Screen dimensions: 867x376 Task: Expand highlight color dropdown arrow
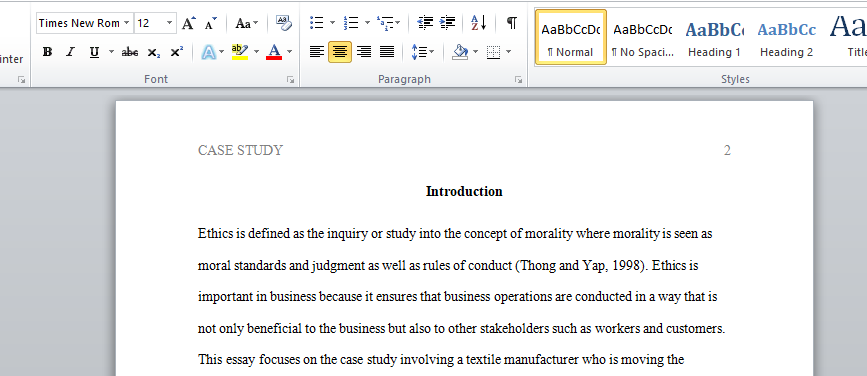point(256,52)
